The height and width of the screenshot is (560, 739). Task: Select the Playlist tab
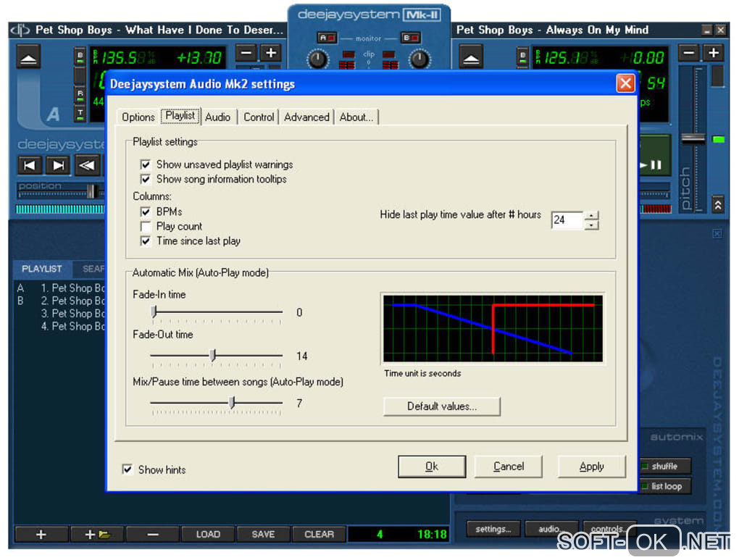(180, 115)
